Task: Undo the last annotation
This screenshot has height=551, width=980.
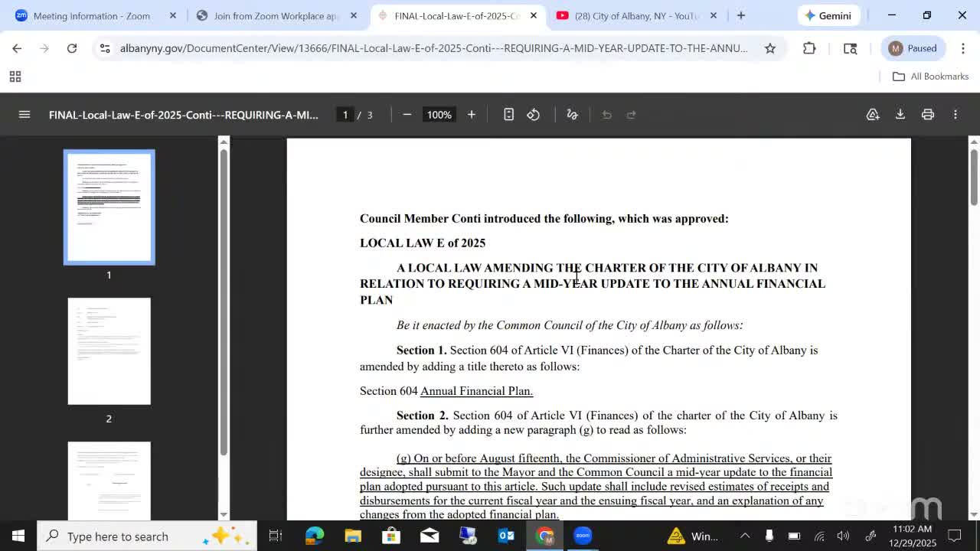Action: (x=606, y=114)
